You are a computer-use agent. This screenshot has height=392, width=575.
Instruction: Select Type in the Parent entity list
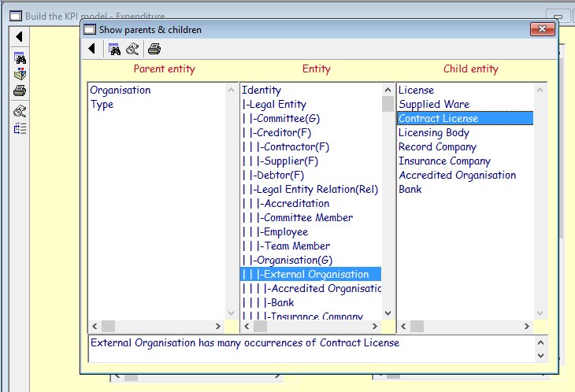tap(102, 105)
